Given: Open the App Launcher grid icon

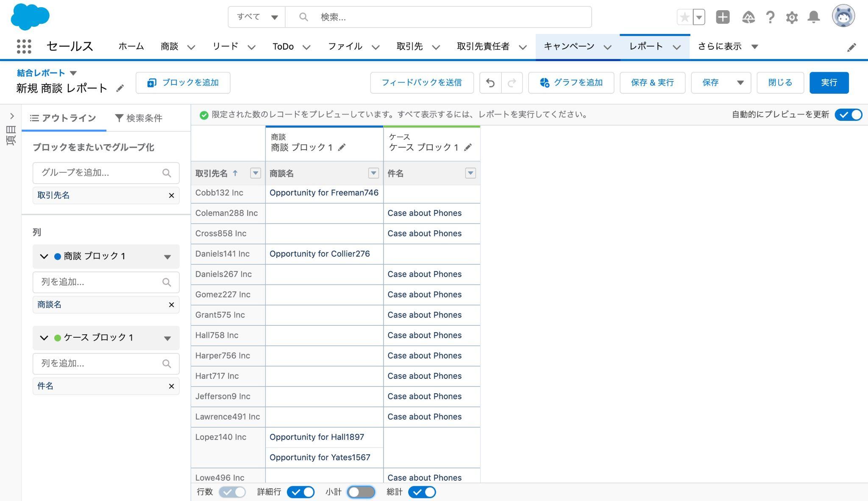Looking at the screenshot, I should point(24,46).
